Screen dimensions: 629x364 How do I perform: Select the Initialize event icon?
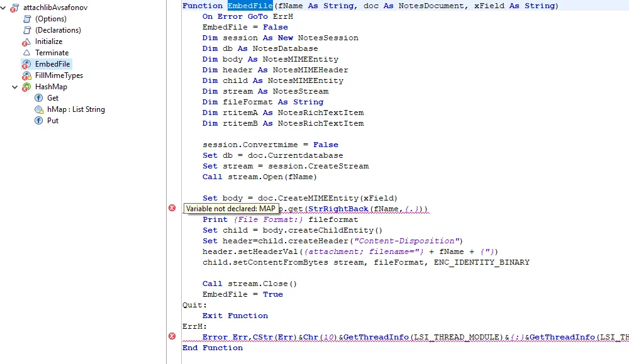point(25,41)
